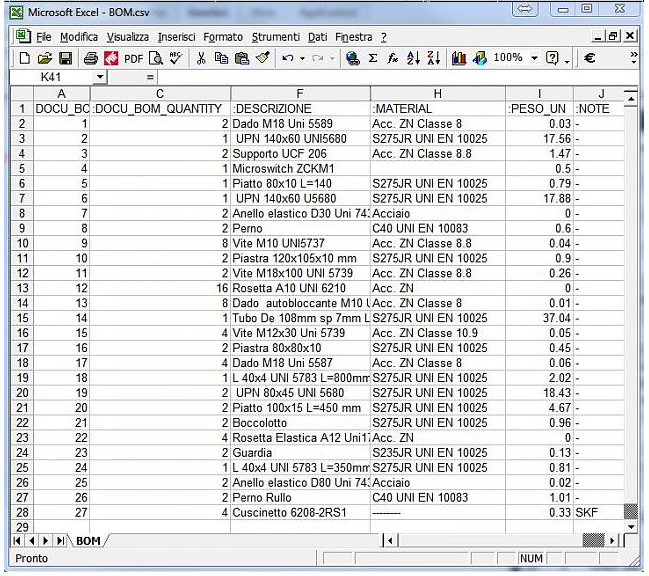This screenshot has width=649, height=576.
Task: Redo the last undone action
Action: click(x=317, y=58)
